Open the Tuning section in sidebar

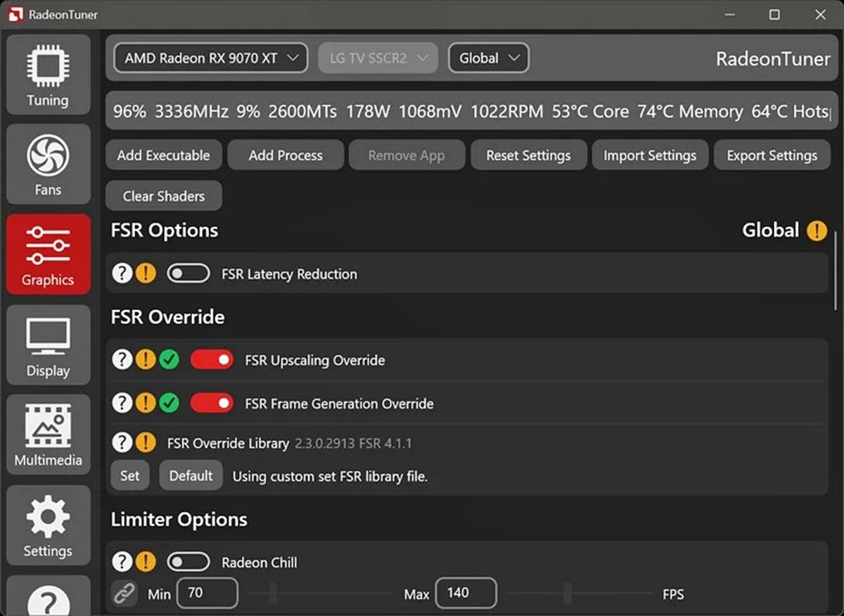[x=48, y=75]
